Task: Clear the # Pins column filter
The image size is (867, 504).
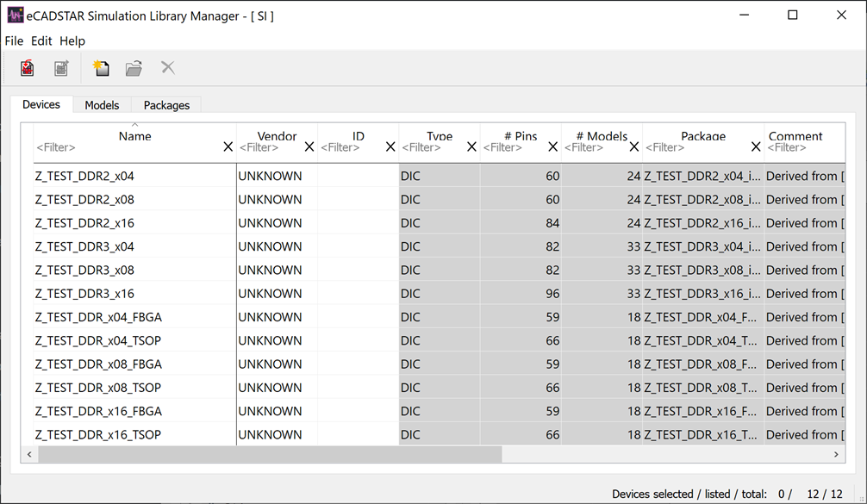Action: (552, 147)
